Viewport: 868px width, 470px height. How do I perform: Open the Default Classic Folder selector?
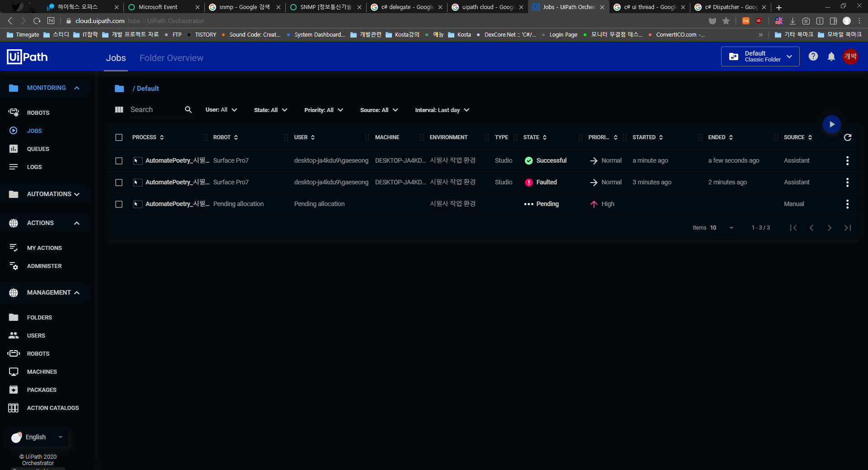pyautogui.click(x=760, y=56)
